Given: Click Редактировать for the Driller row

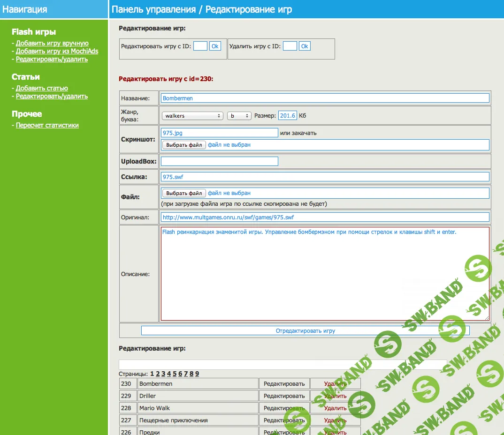Looking at the screenshot, I should pos(284,396).
